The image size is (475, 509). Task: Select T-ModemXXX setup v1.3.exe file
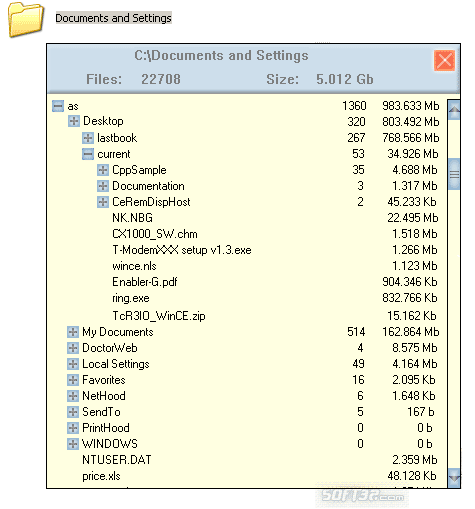click(x=182, y=250)
